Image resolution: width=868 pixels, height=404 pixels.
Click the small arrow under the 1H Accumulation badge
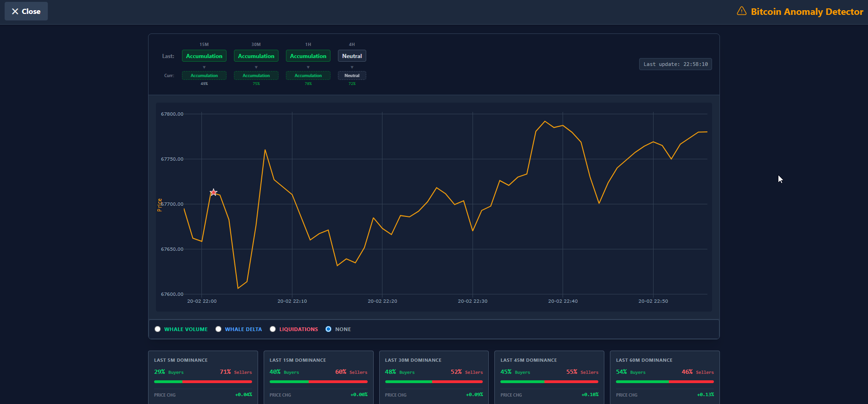(x=308, y=67)
